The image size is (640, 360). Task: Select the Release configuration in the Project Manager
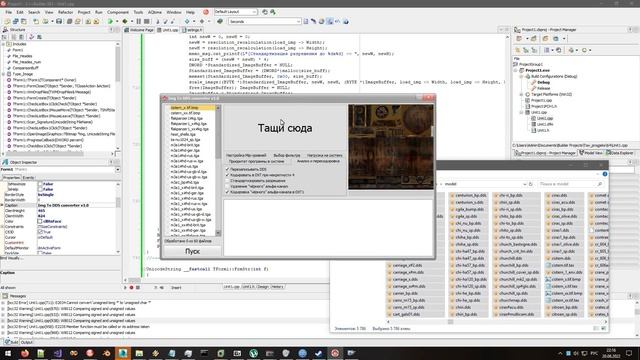[544, 88]
